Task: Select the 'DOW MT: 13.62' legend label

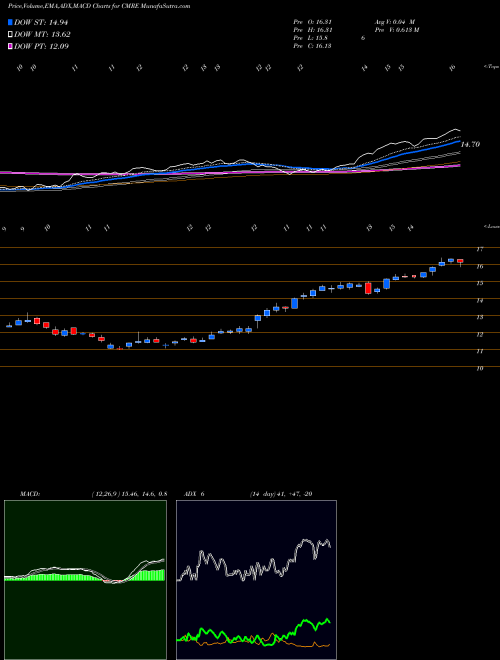Action: click(x=42, y=35)
